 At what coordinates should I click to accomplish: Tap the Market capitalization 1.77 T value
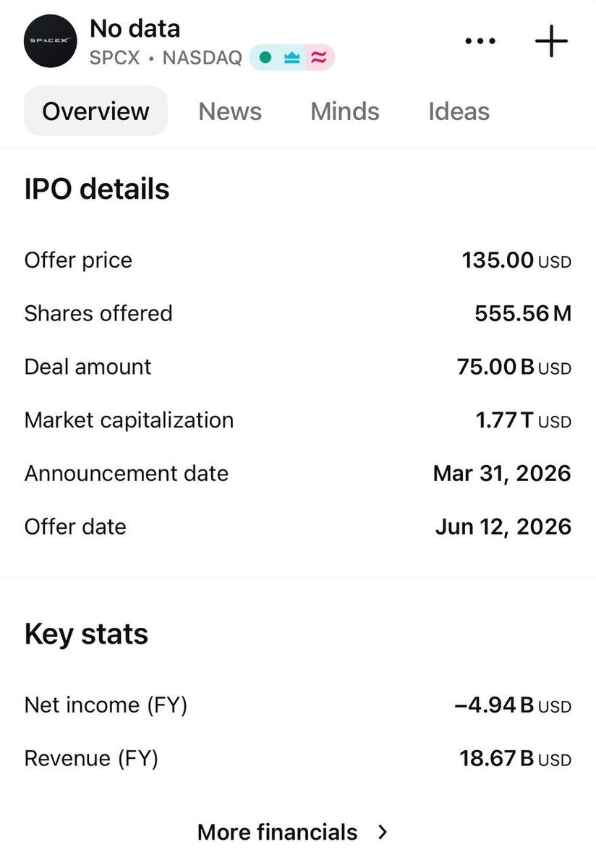click(524, 420)
